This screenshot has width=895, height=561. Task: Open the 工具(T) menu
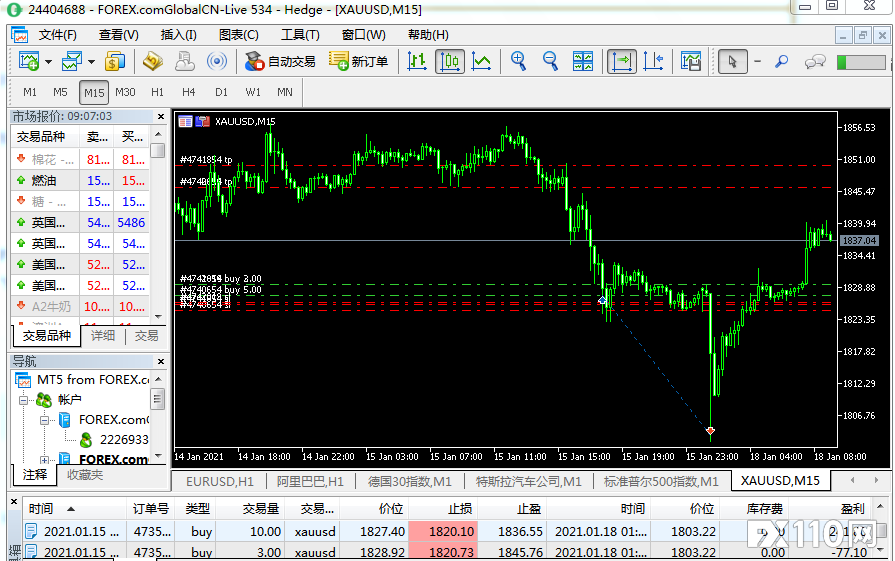tap(300, 35)
